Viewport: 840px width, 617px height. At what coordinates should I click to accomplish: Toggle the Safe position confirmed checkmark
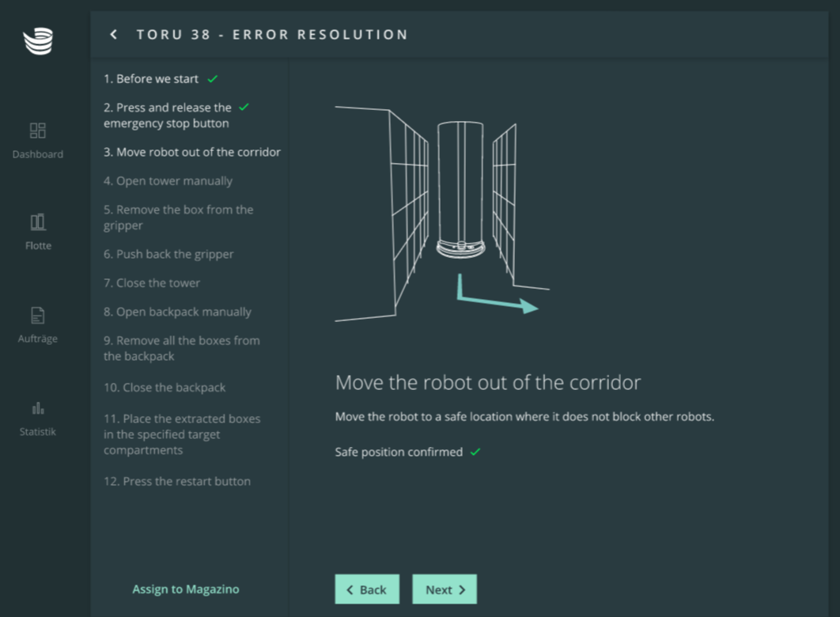pyautogui.click(x=475, y=452)
